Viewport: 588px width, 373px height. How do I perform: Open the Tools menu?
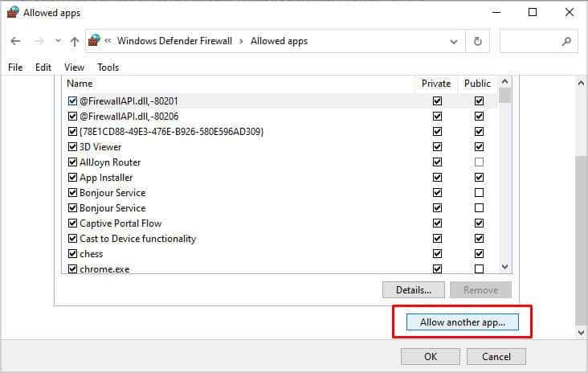coord(108,68)
